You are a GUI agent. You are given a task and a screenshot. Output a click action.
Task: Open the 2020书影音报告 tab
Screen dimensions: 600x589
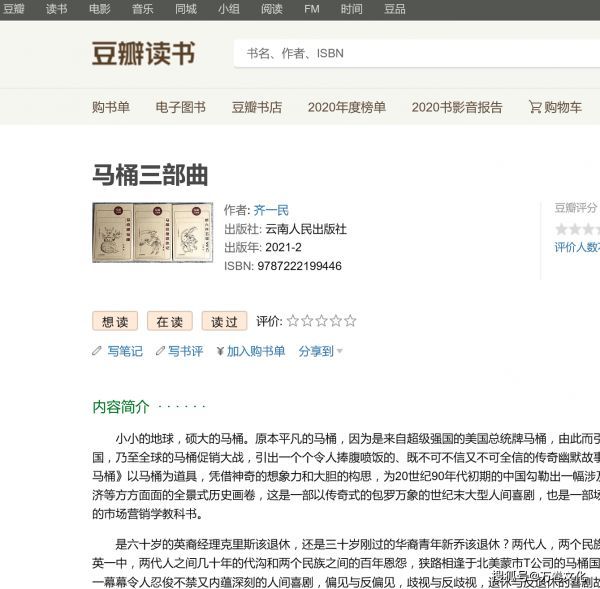point(457,107)
